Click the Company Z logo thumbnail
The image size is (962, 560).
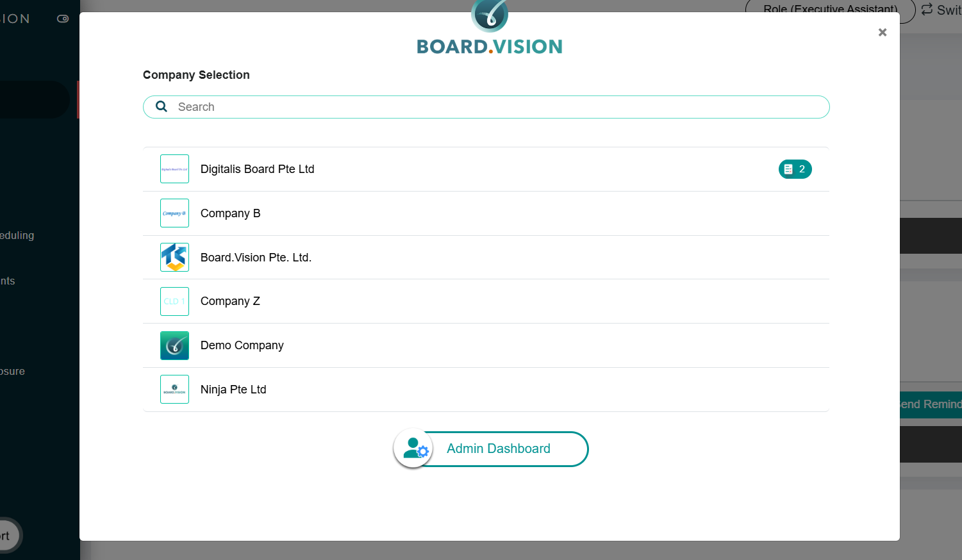pos(174,301)
